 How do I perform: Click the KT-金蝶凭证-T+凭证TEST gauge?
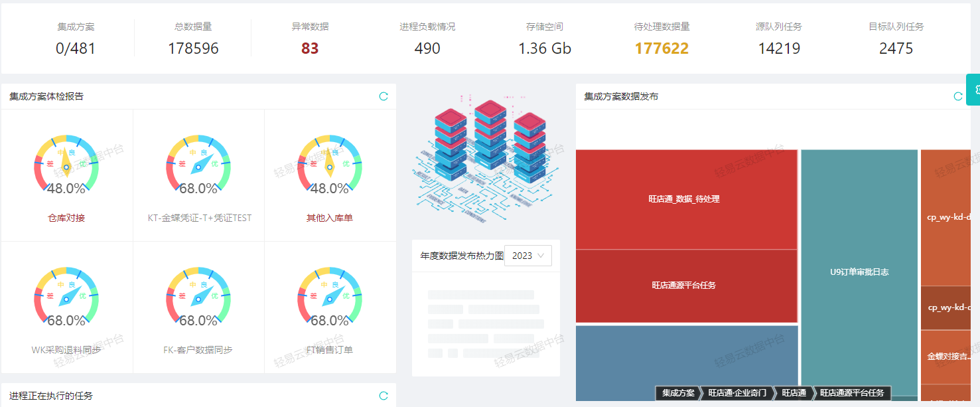pos(198,166)
